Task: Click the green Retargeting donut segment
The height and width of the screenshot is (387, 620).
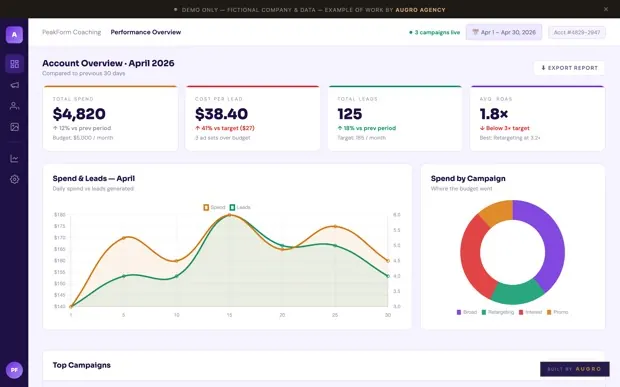Action: click(516, 294)
